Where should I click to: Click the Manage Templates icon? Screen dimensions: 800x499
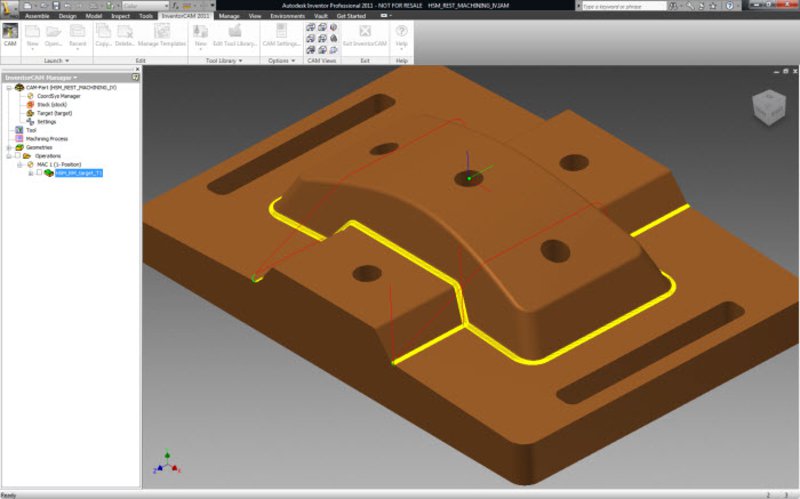(x=161, y=35)
